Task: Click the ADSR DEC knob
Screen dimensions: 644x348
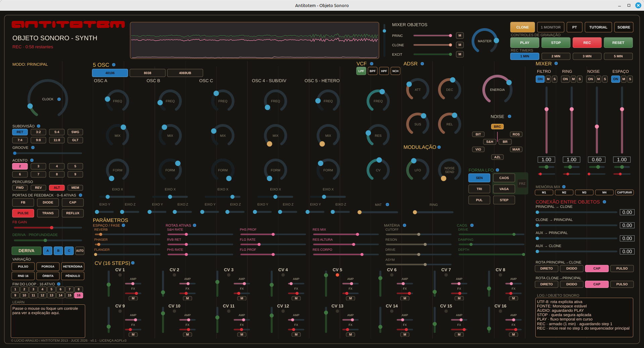Action: point(449,90)
